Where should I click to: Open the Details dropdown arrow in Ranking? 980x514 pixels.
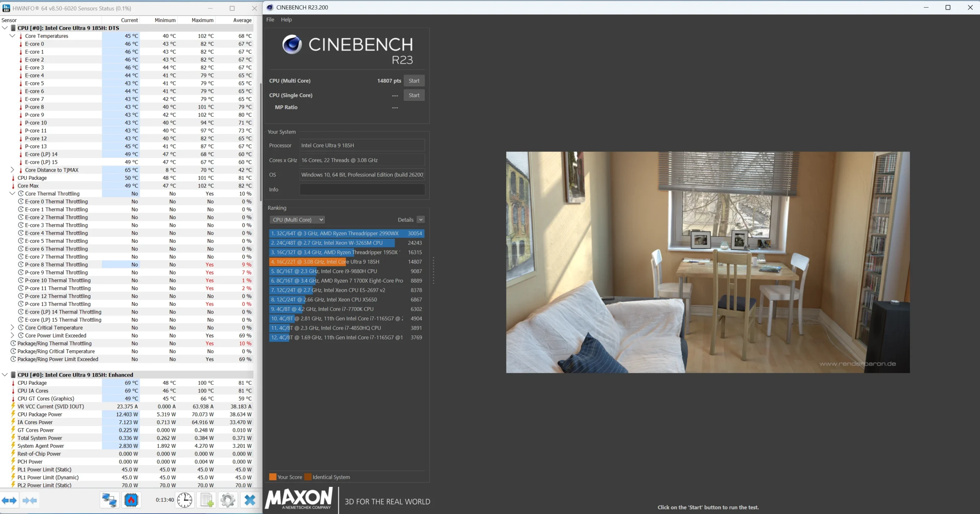point(421,220)
